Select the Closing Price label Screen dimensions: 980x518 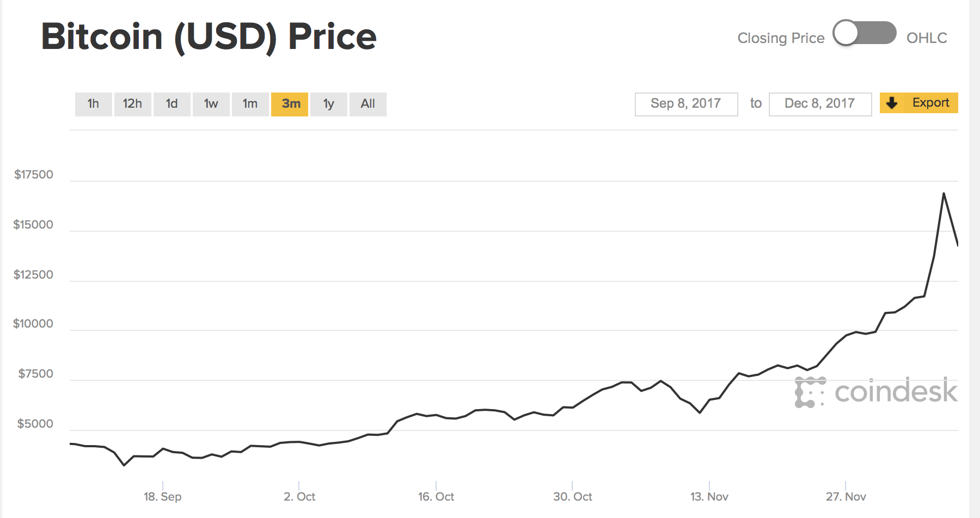[781, 38]
